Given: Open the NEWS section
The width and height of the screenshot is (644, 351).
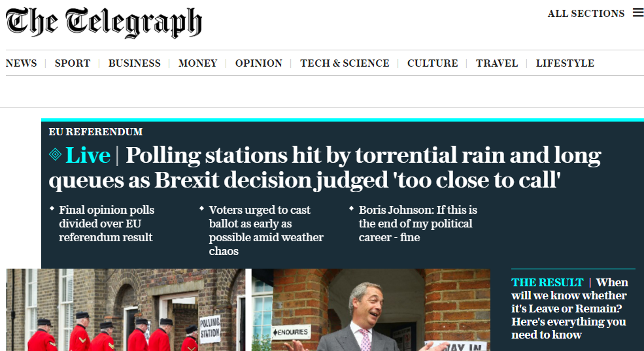Looking at the screenshot, I should 22,63.
